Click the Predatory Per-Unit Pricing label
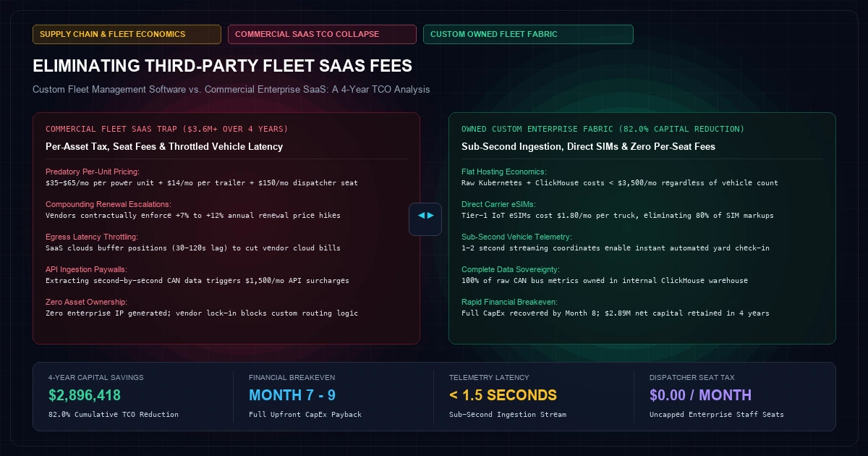 94,172
